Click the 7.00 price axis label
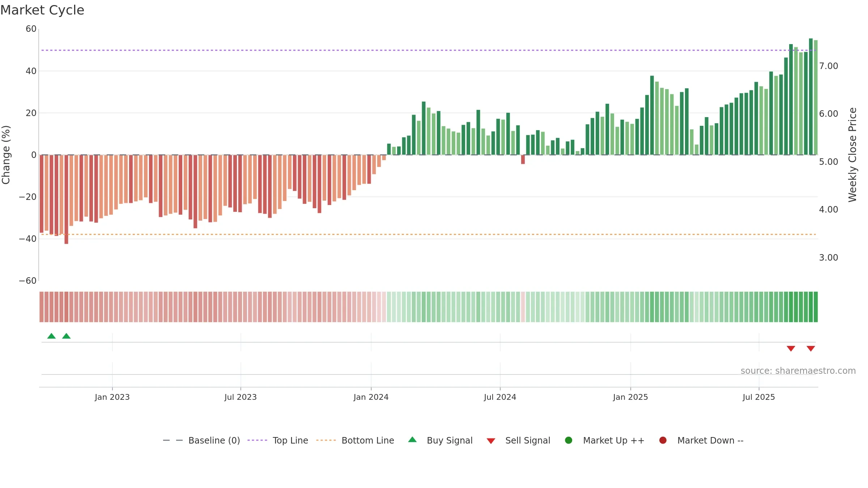The image size is (868, 488). click(829, 66)
